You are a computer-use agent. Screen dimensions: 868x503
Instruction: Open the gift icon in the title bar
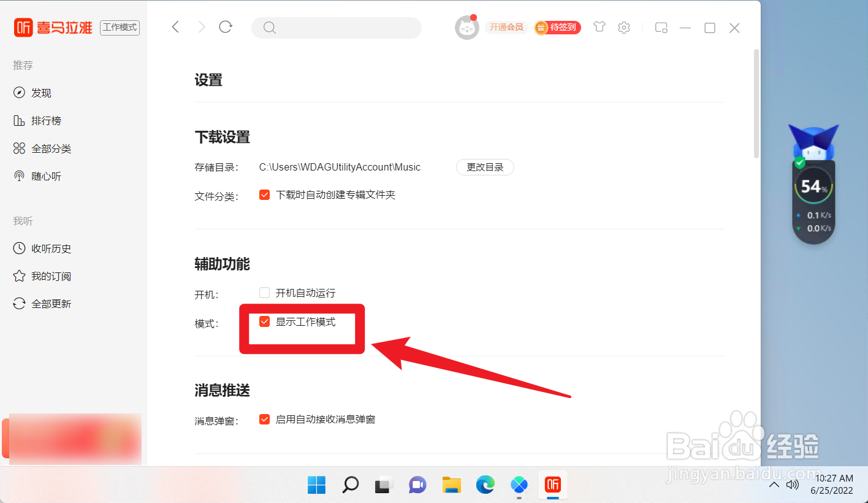(x=599, y=28)
